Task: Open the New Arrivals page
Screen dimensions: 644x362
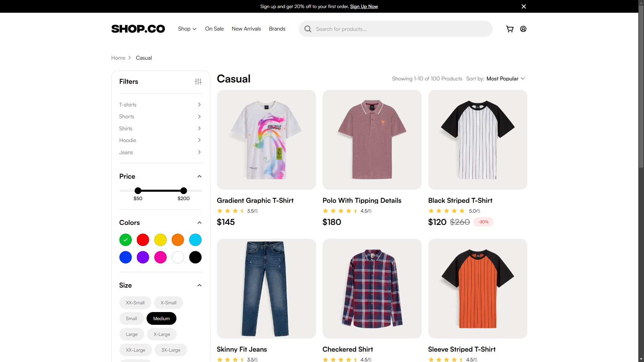Action: point(246,29)
